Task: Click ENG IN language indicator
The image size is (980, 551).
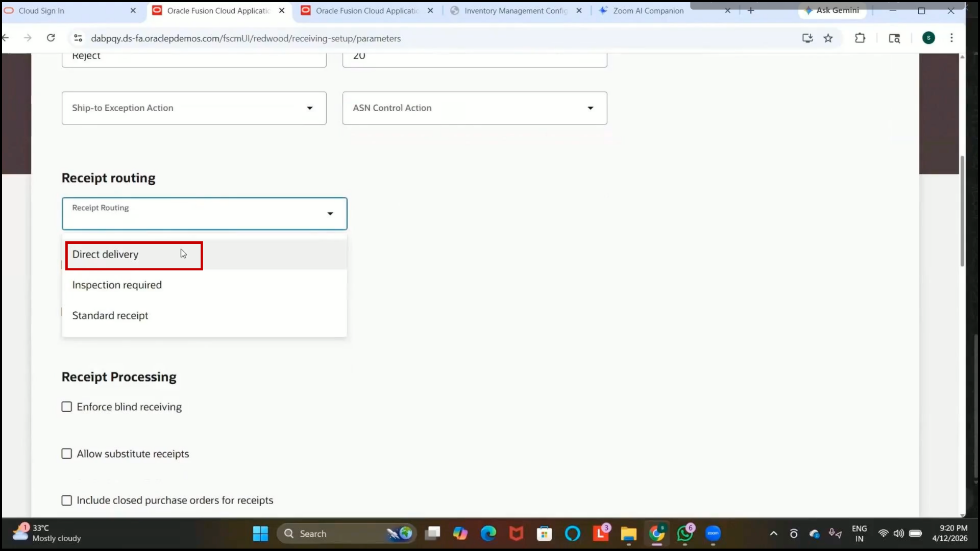Action: click(x=860, y=534)
